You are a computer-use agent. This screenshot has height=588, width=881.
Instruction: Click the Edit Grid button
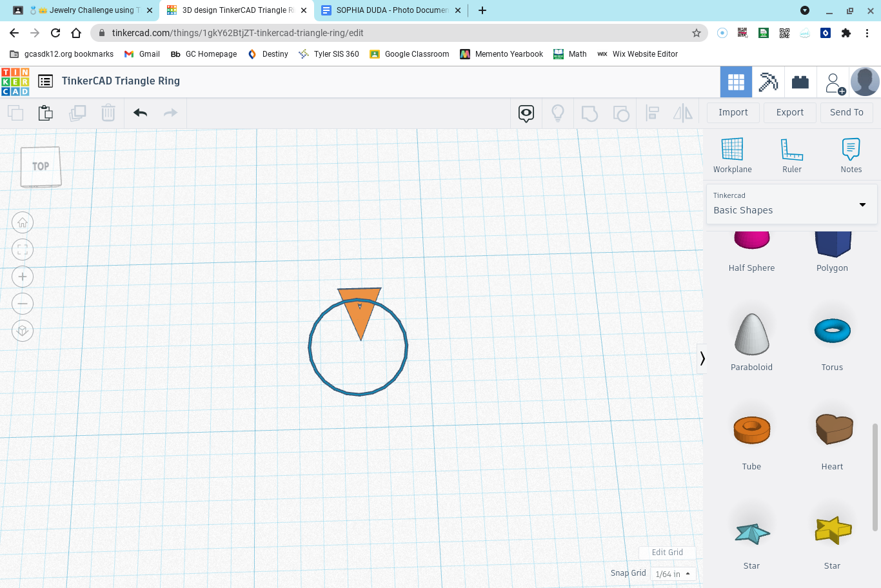click(x=667, y=553)
